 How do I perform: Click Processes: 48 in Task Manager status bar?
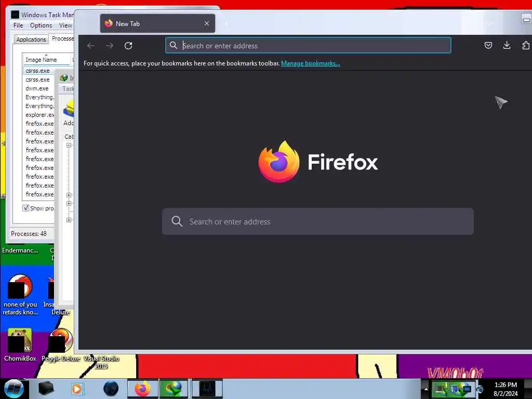tap(29, 234)
